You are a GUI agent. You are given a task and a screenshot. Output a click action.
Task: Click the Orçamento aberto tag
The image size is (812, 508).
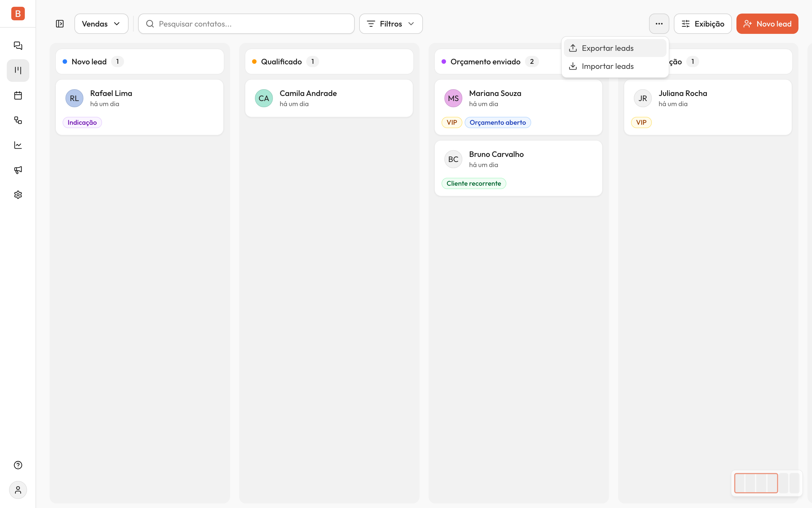click(x=498, y=123)
